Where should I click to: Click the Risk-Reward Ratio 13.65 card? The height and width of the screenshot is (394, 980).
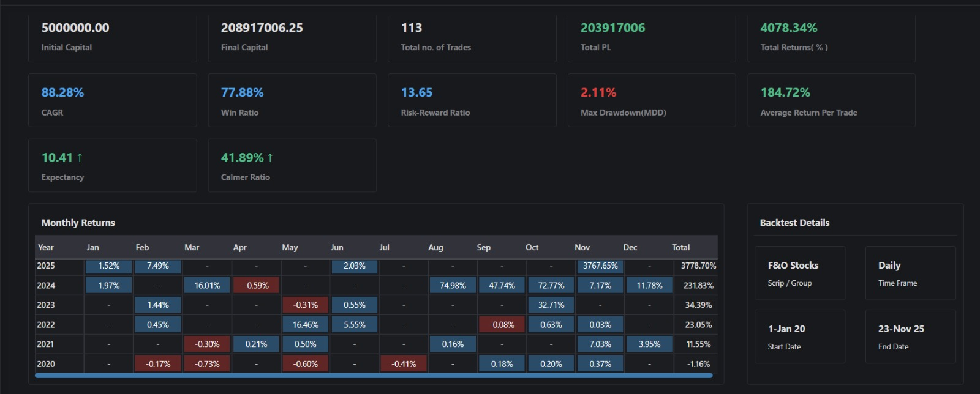click(472, 101)
